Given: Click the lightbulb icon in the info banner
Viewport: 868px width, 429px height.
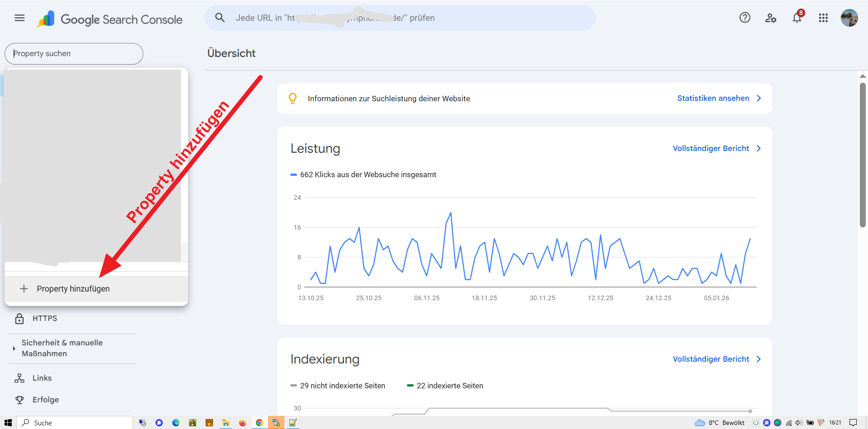Looking at the screenshot, I should 292,98.
